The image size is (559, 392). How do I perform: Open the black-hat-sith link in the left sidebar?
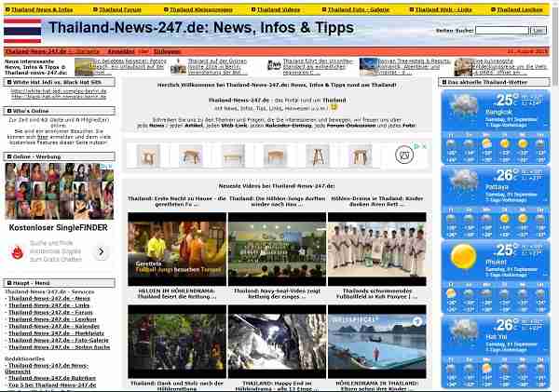click(59, 97)
